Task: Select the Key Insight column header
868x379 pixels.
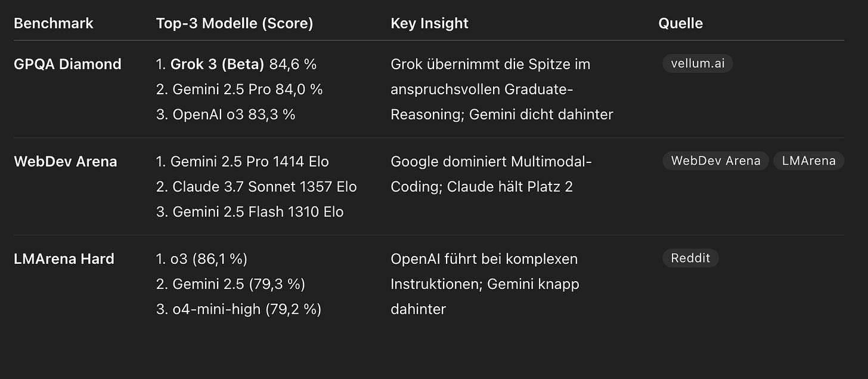Action: [429, 23]
